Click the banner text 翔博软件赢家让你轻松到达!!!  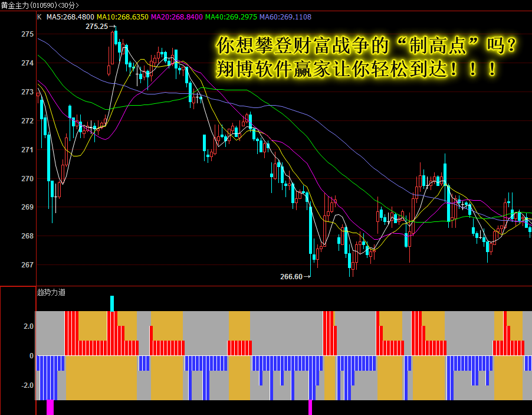(x=356, y=69)
